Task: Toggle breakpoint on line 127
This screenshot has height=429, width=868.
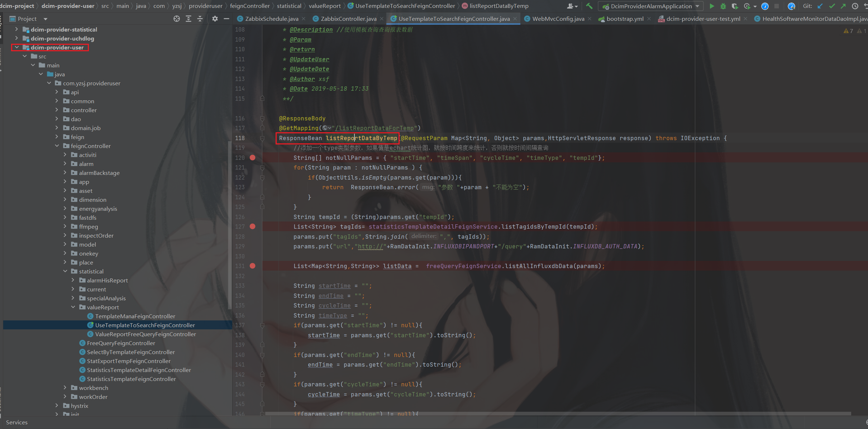Action: coord(253,227)
